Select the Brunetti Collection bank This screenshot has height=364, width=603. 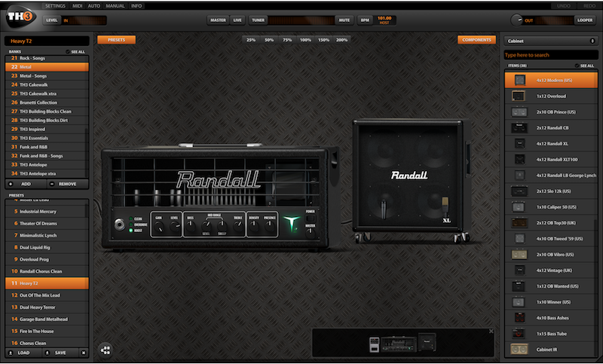[x=47, y=102]
